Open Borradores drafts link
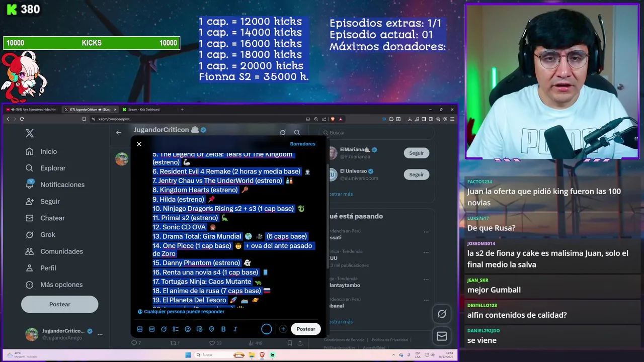 (302, 144)
